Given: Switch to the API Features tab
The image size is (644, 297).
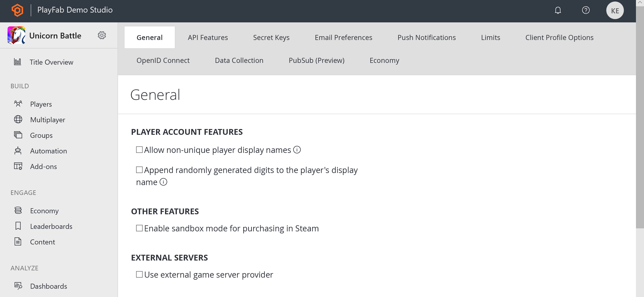Looking at the screenshot, I should [208, 37].
